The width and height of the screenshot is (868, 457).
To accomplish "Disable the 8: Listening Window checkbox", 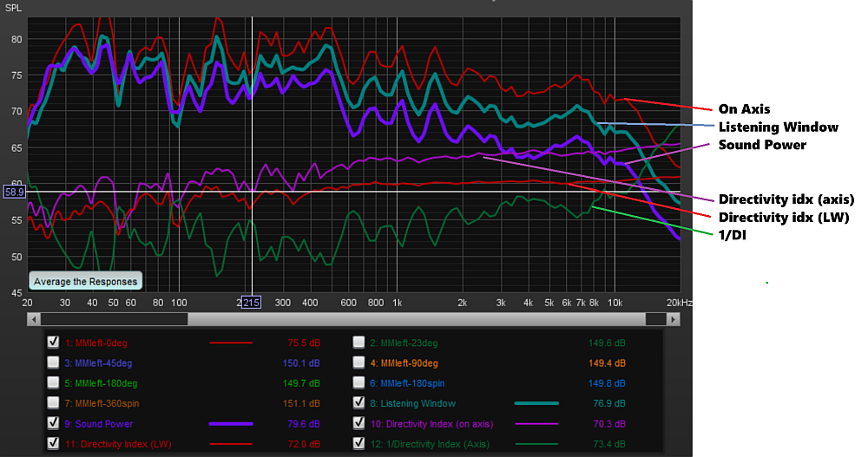I will (359, 403).
